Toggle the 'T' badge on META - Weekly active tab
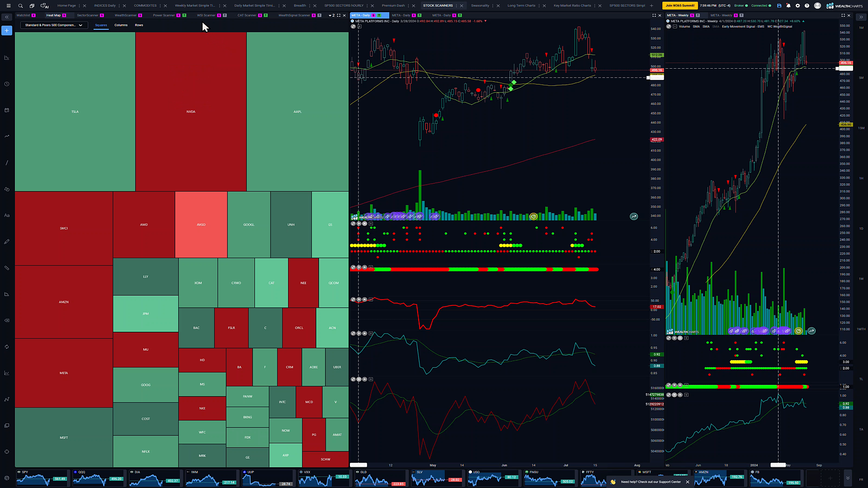 tap(698, 15)
